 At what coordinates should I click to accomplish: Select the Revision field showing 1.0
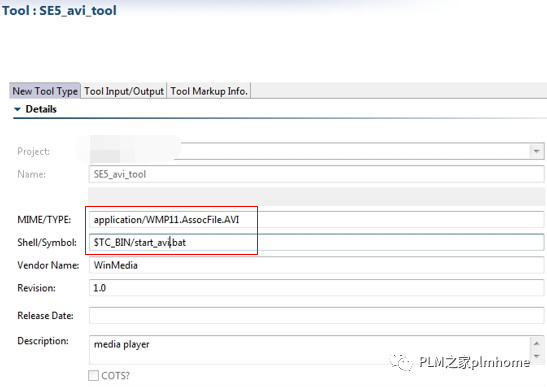[317, 288]
